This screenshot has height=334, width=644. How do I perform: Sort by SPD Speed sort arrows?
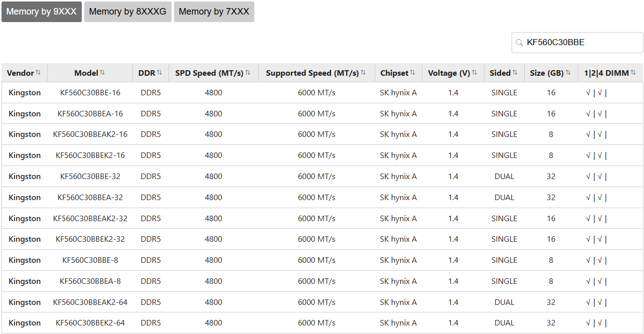point(248,73)
